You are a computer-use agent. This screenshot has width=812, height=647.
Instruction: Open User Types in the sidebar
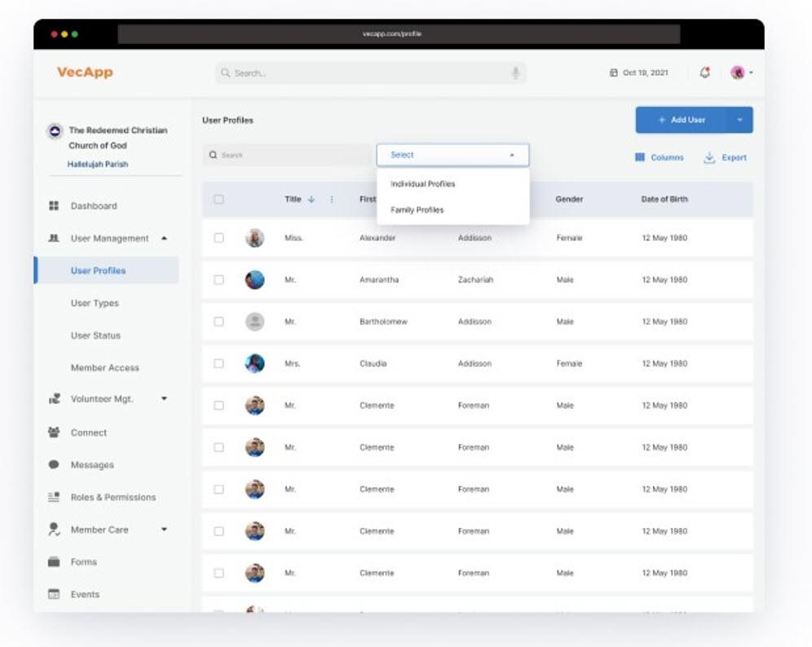(x=95, y=303)
